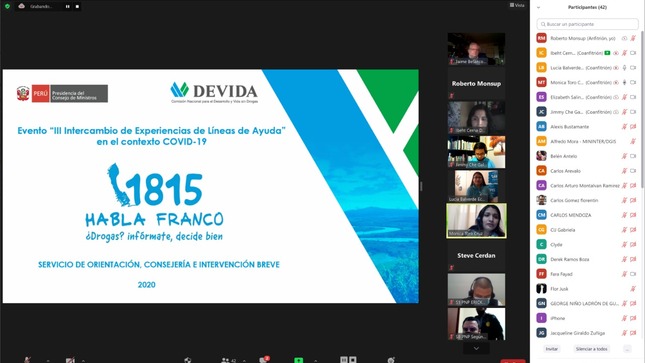Click the reactions icon in bottom toolbar
This screenshot has height=363, width=645.
[391, 360]
